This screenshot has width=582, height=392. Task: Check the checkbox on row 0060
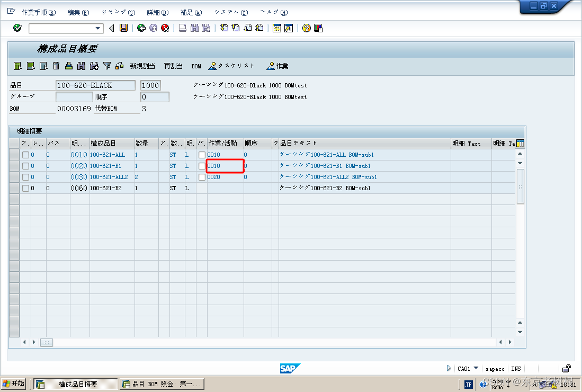26,188
